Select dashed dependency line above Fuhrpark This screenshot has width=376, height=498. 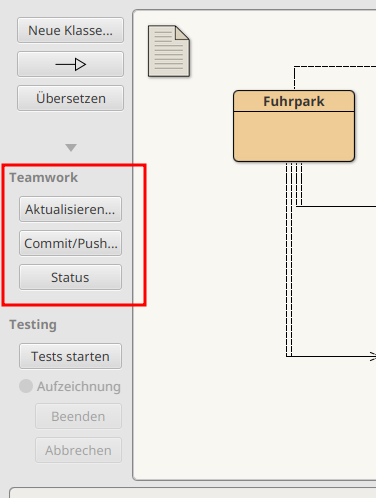pyautogui.click(x=333, y=67)
